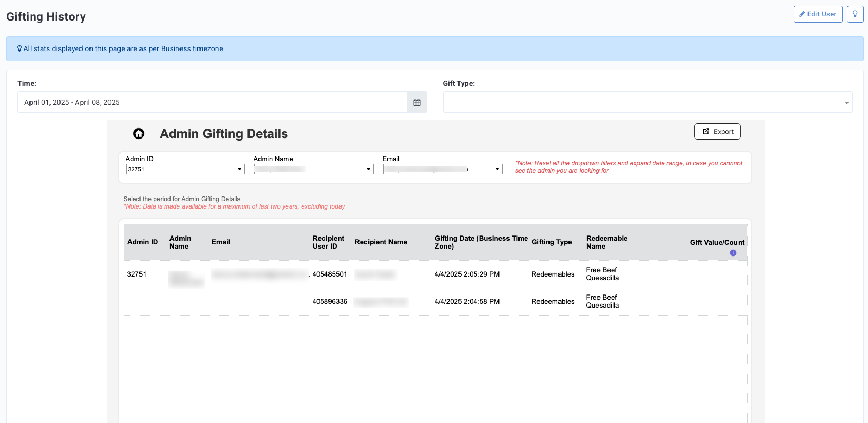868x423 pixels.
Task: Click the Recipient User ID column header
Action: 328,242
